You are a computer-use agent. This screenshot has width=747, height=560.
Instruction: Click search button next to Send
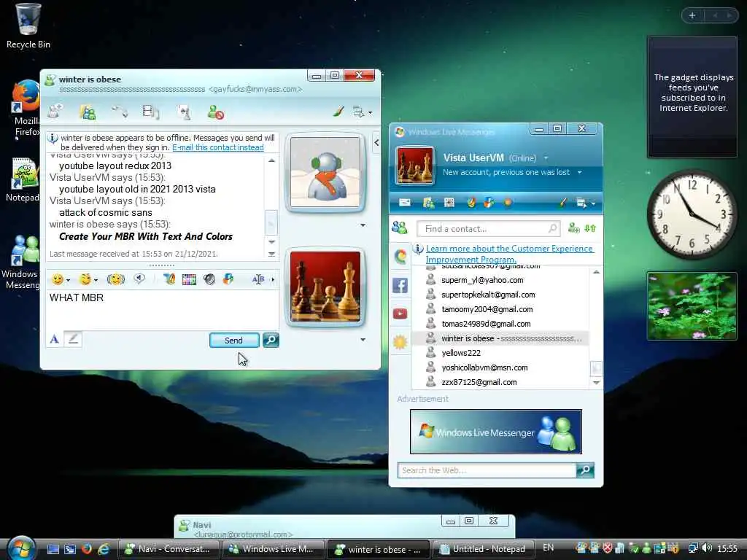271,340
